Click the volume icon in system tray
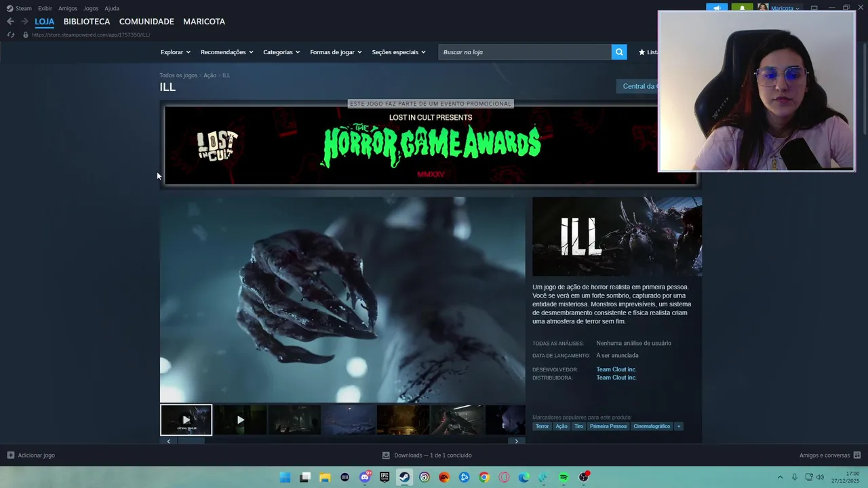Screen dimensions: 868x488 [820, 477]
